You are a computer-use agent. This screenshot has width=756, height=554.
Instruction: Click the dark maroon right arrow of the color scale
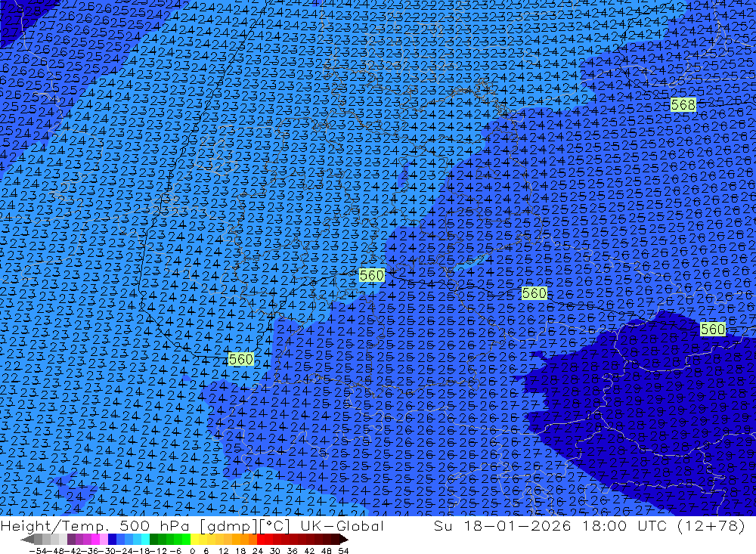pos(344,539)
